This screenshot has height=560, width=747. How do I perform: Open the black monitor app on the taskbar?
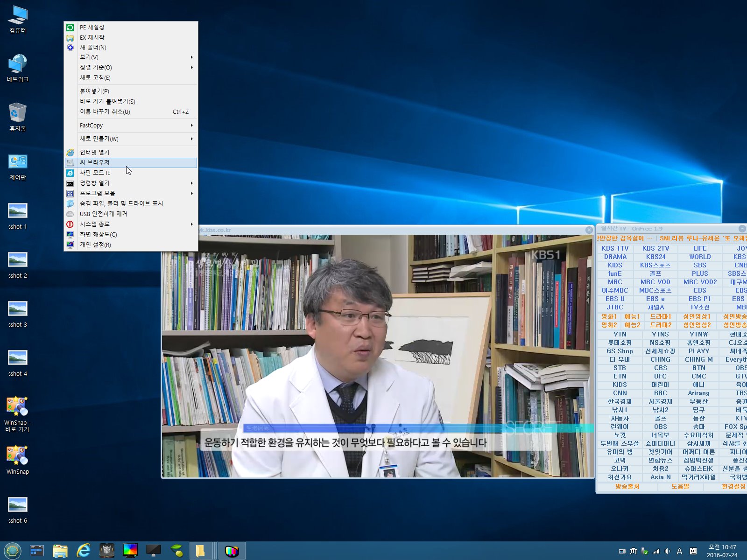tap(154, 551)
